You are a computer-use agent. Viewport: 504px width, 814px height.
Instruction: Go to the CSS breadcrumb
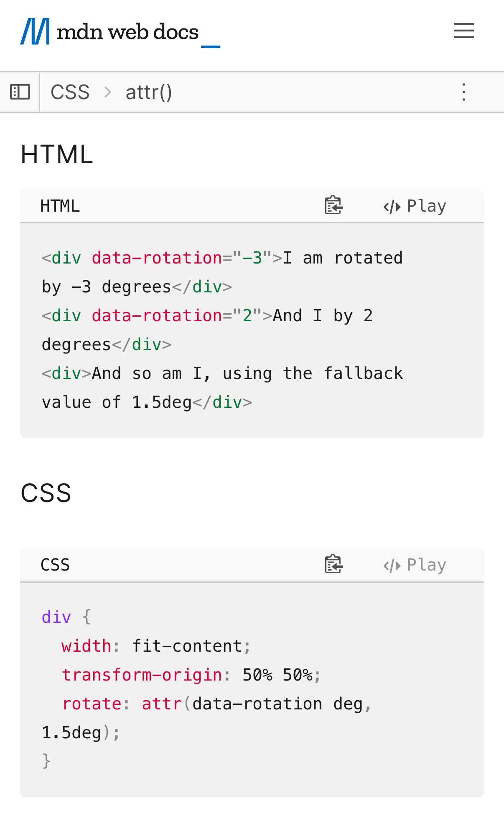[x=70, y=92]
